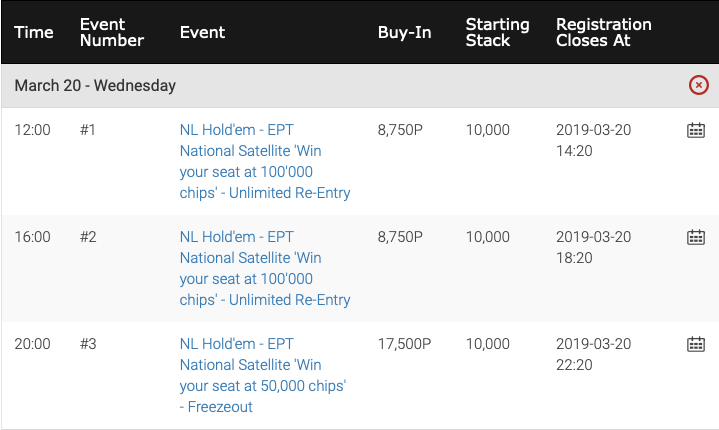
Task: Click the #2 event number cell
Action: pos(88,237)
